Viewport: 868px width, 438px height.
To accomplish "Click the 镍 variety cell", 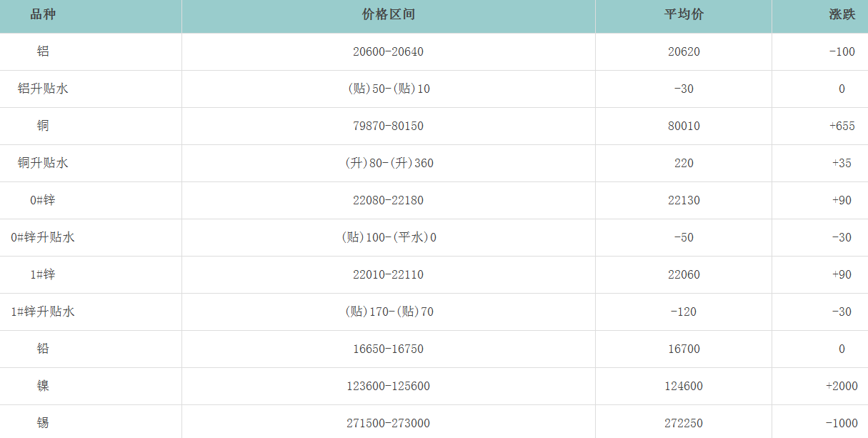I will (x=43, y=387).
